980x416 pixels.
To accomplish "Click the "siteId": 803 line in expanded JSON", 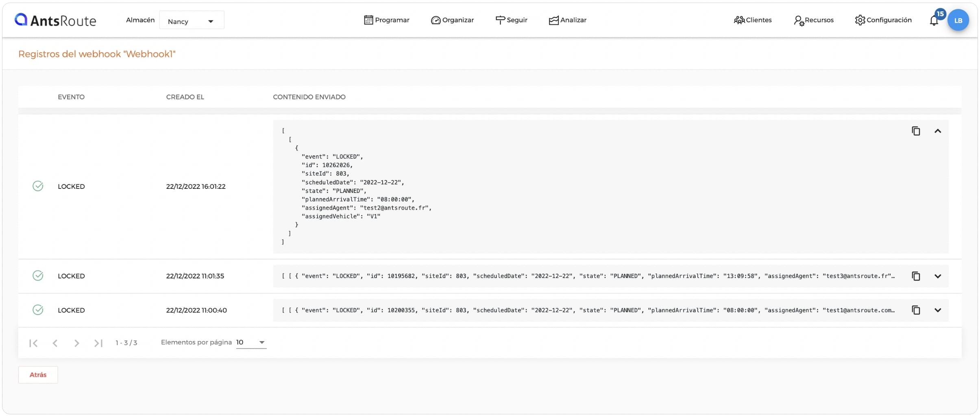I will pyautogui.click(x=325, y=174).
